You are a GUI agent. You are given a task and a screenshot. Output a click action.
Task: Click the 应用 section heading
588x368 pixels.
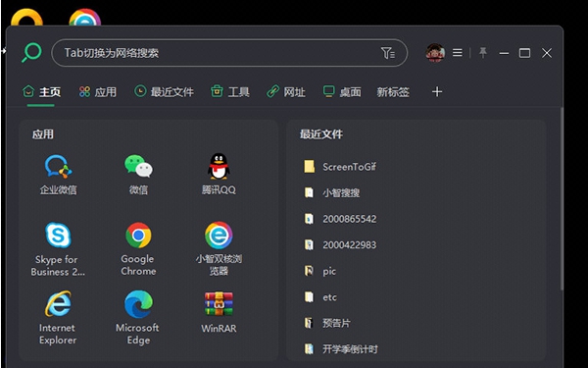pyautogui.click(x=42, y=134)
